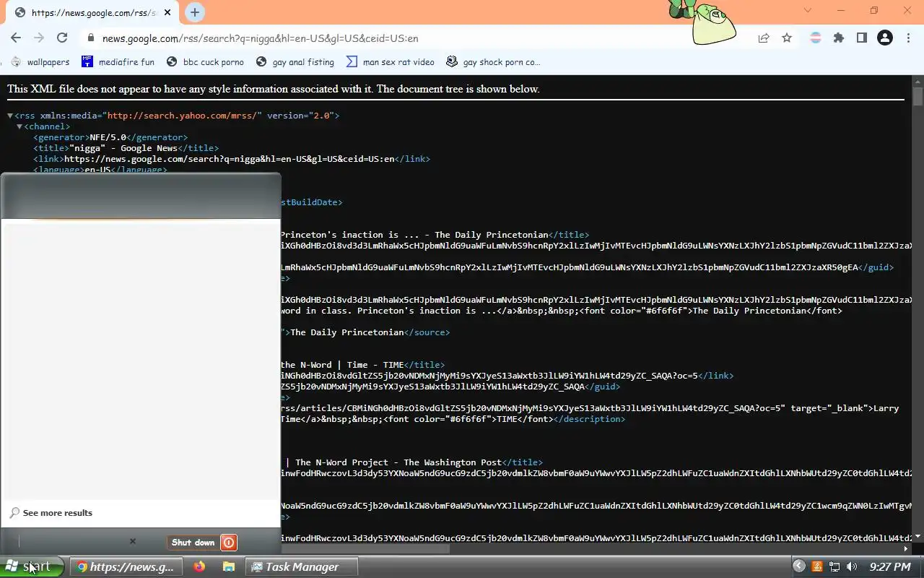The image size is (924, 578).
Task: Open the volume speaker tray icon
Action: click(x=852, y=567)
